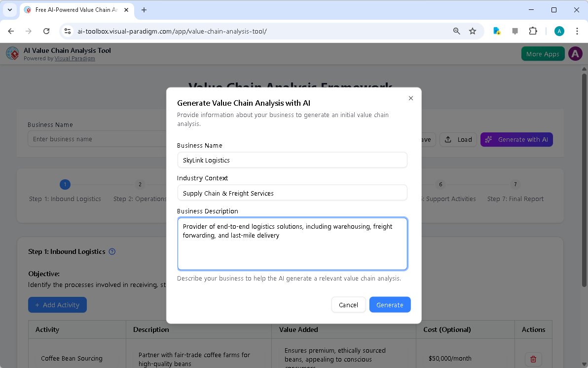This screenshot has width=588, height=368.
Task: Click the purple user avatar icon
Action: tap(575, 54)
